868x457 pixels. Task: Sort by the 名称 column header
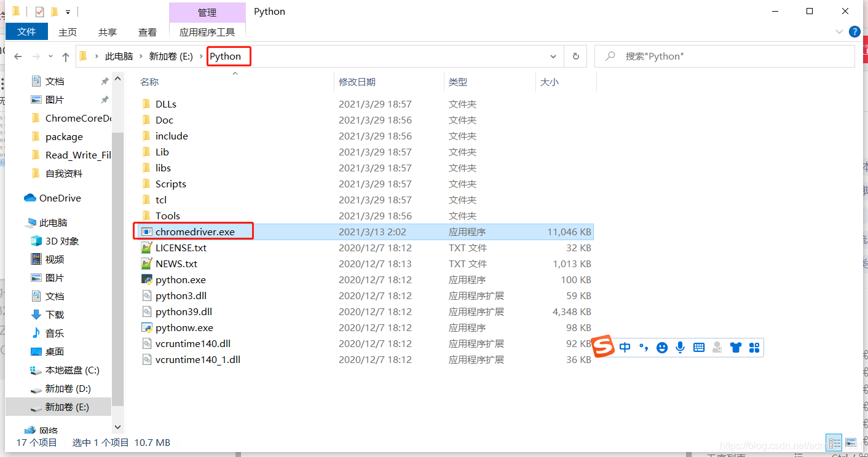click(x=149, y=82)
